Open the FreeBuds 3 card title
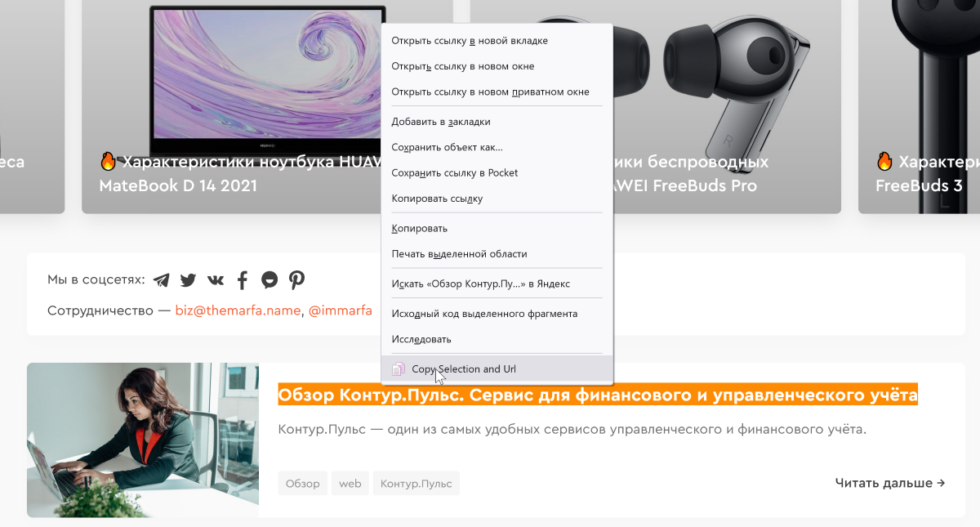Viewport: 980px width, 527px height. (927, 173)
